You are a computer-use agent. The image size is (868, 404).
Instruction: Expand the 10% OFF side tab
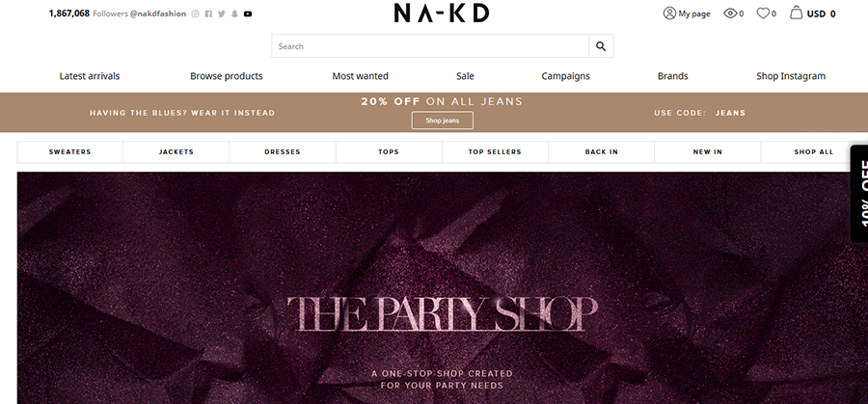coord(859,194)
